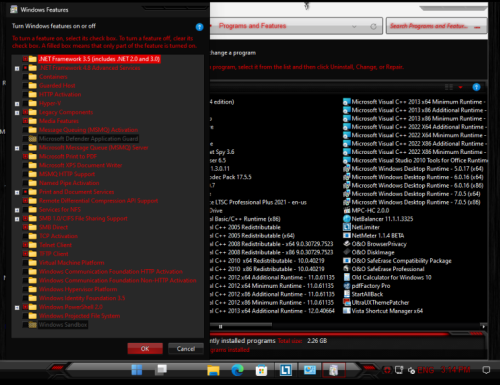Screen dimensions: 500x385
Task: Select O&O SafeErase Compatibility Package icon
Action: (x=347, y=260)
